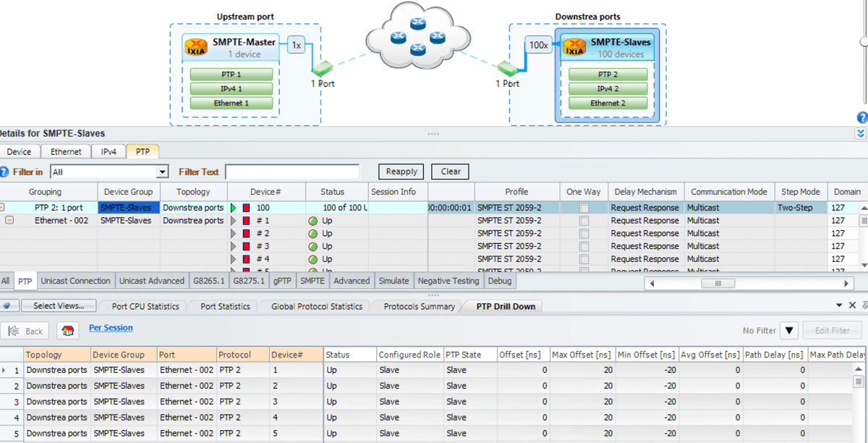Click the globe icon left of Select Views
Viewport: 868px width, 443px height.
click(7, 306)
